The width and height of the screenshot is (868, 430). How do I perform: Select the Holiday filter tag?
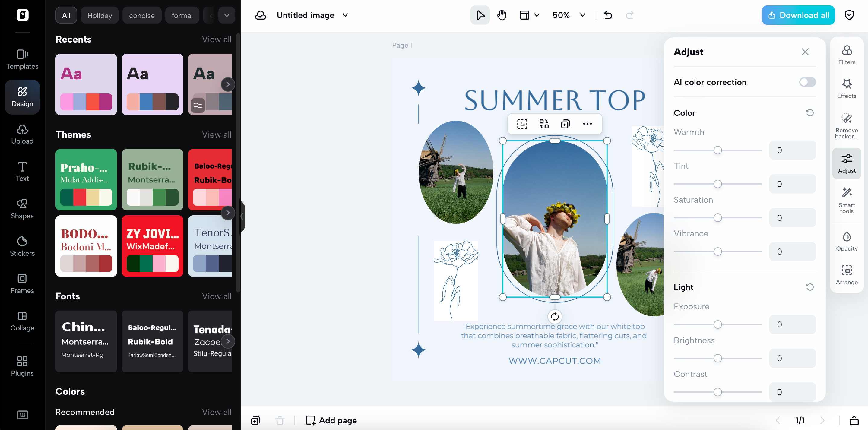coord(100,15)
